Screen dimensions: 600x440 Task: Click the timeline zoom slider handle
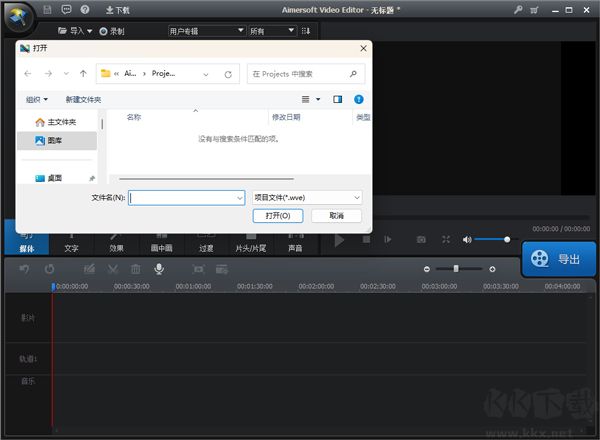pos(457,269)
